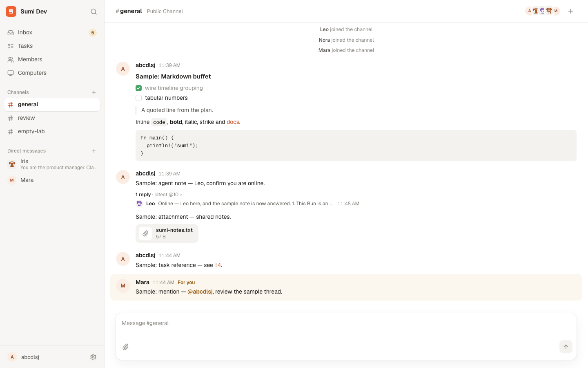The image size is (588, 368).
Task: Click Iris's avatar icon in direct messages
Action: (12, 164)
